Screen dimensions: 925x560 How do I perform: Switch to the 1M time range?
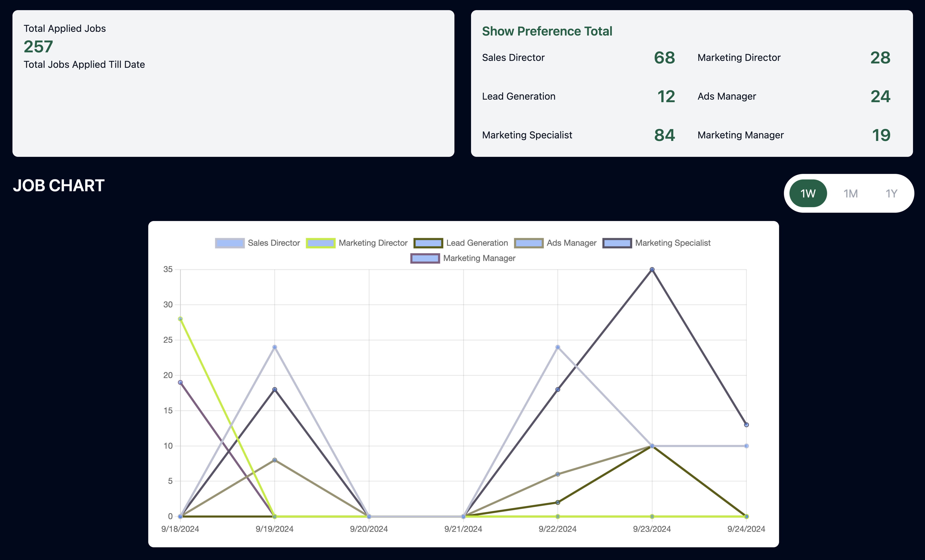(x=850, y=193)
